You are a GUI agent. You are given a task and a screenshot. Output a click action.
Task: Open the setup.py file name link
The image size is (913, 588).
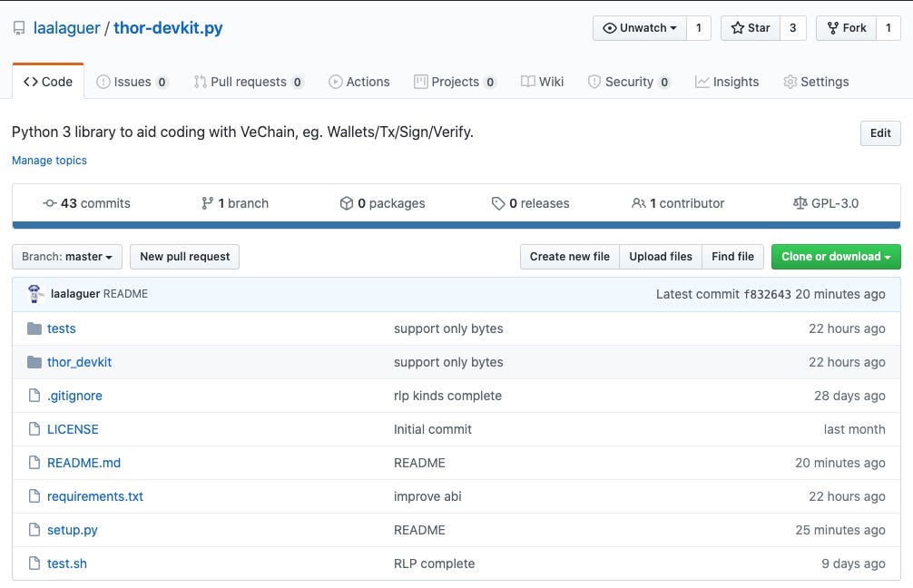click(x=73, y=530)
